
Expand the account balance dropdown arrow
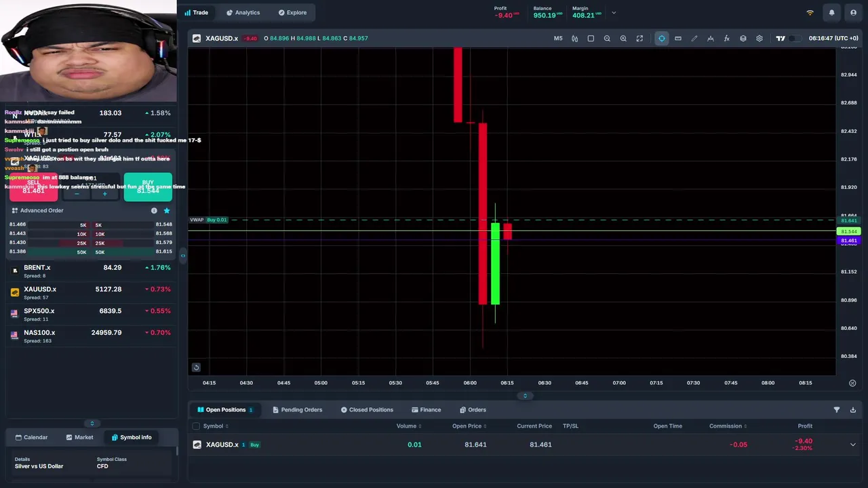tap(614, 12)
